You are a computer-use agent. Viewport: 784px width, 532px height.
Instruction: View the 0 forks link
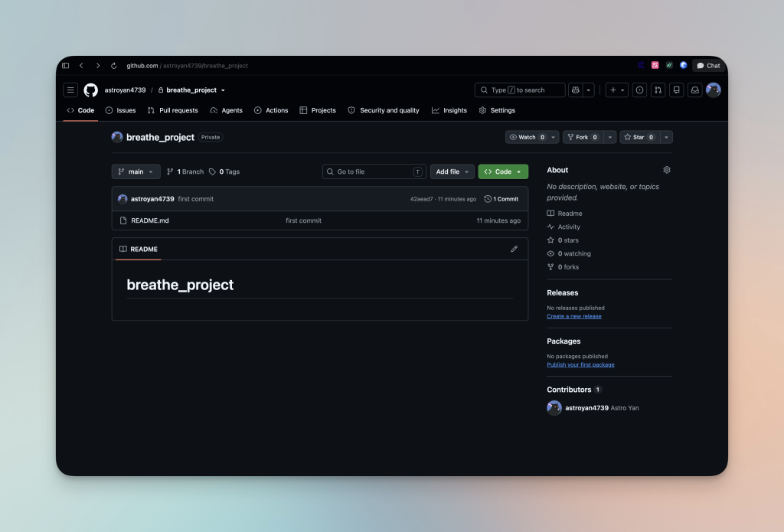pyautogui.click(x=563, y=267)
